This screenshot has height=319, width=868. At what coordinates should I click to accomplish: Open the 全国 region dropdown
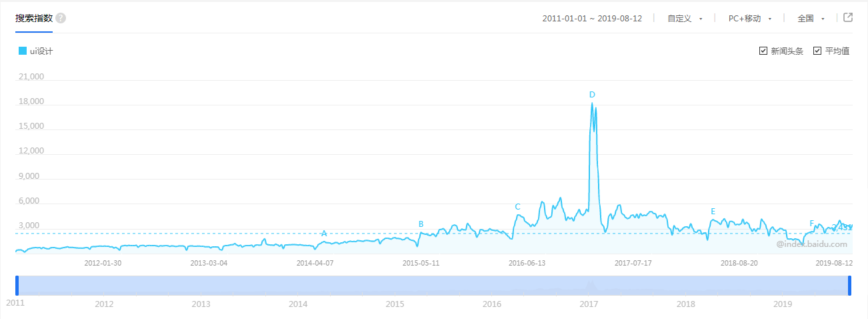[811, 19]
